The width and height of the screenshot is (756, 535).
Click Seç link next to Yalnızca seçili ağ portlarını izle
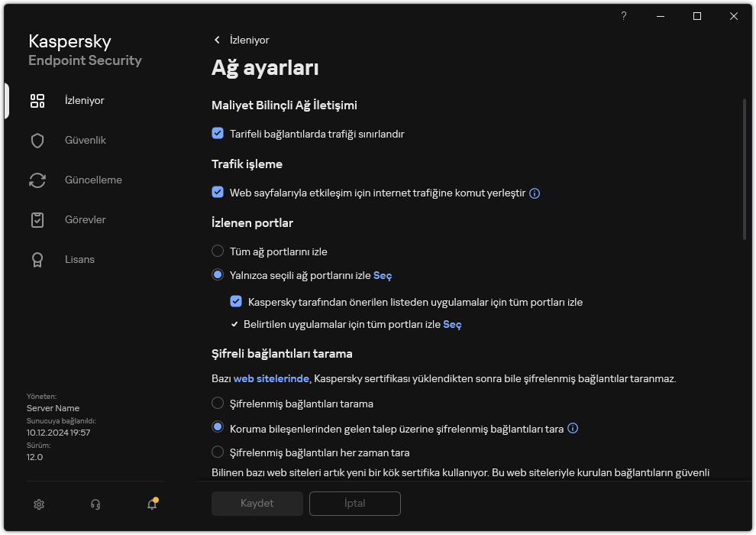(383, 275)
